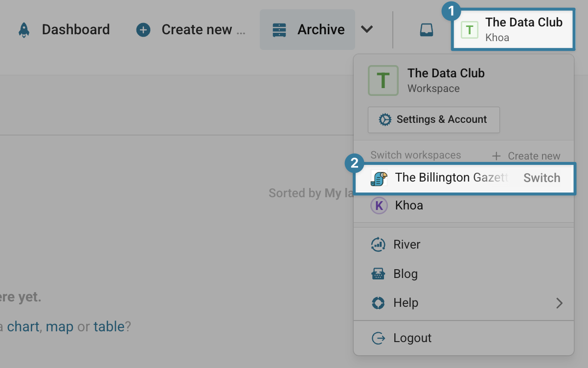
Task: Select the Khoa workspace entry
Action: 409,206
